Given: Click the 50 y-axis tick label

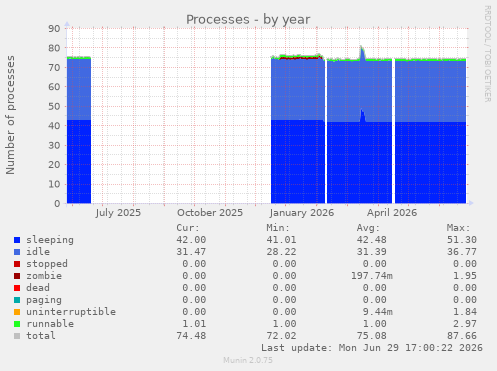Looking at the screenshot, I should pyautogui.click(x=54, y=106).
